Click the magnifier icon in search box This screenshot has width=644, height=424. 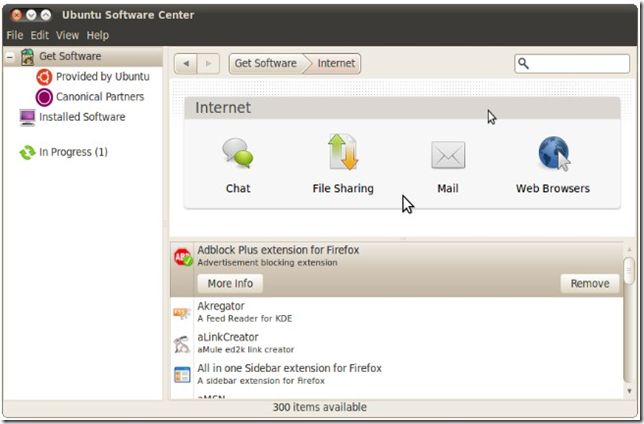(523, 63)
